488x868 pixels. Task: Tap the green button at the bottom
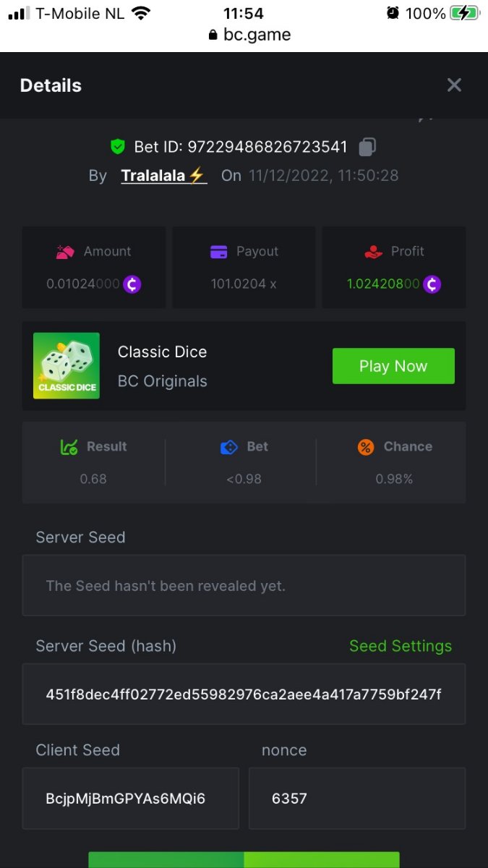(244, 860)
